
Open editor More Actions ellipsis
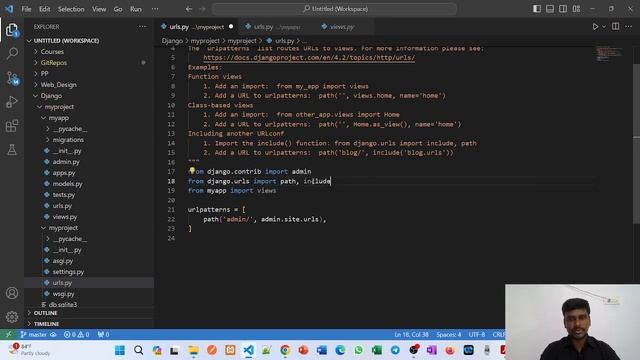point(629,27)
